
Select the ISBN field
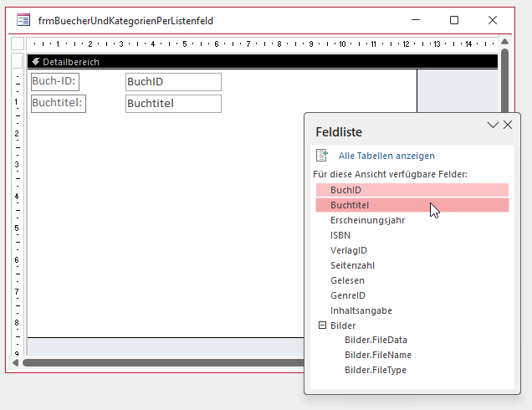[341, 235]
